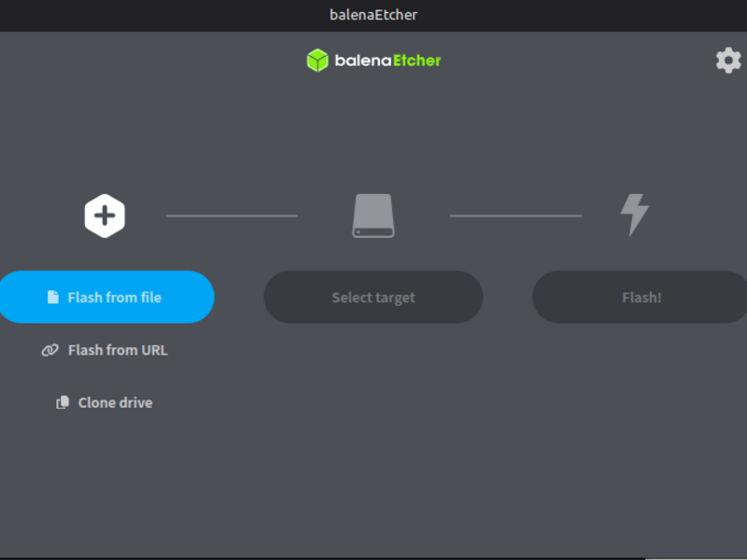Open settings via the gear icon
The height and width of the screenshot is (560, 747).
tap(728, 60)
